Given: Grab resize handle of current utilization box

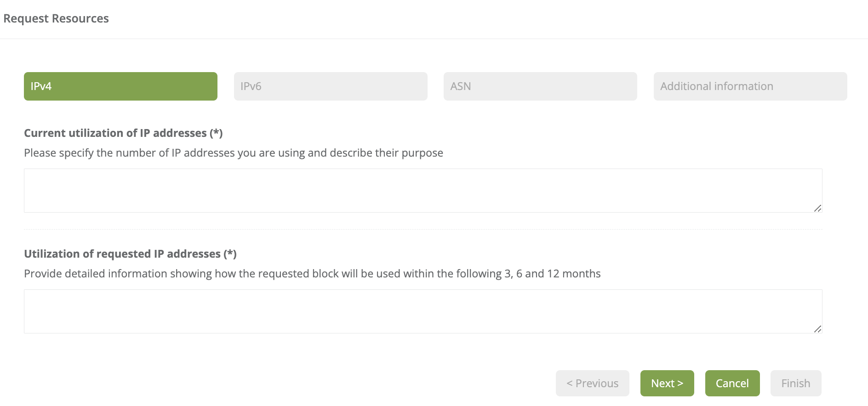Looking at the screenshot, I should click(817, 208).
